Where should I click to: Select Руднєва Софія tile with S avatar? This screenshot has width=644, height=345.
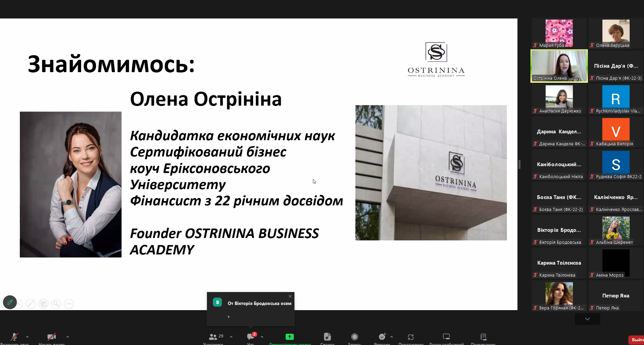coord(616,164)
